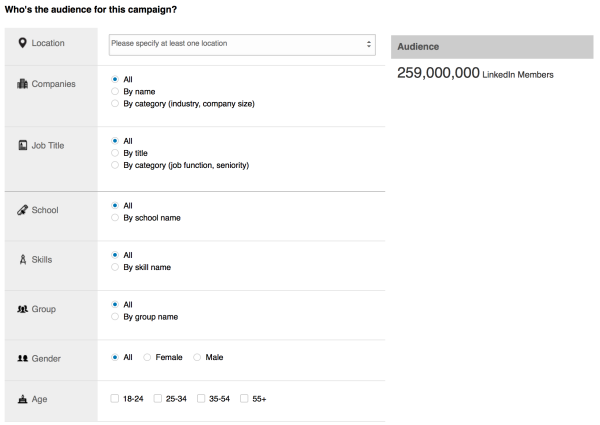Click the Audience panel header
This screenshot has width=600, height=425.
(492, 47)
